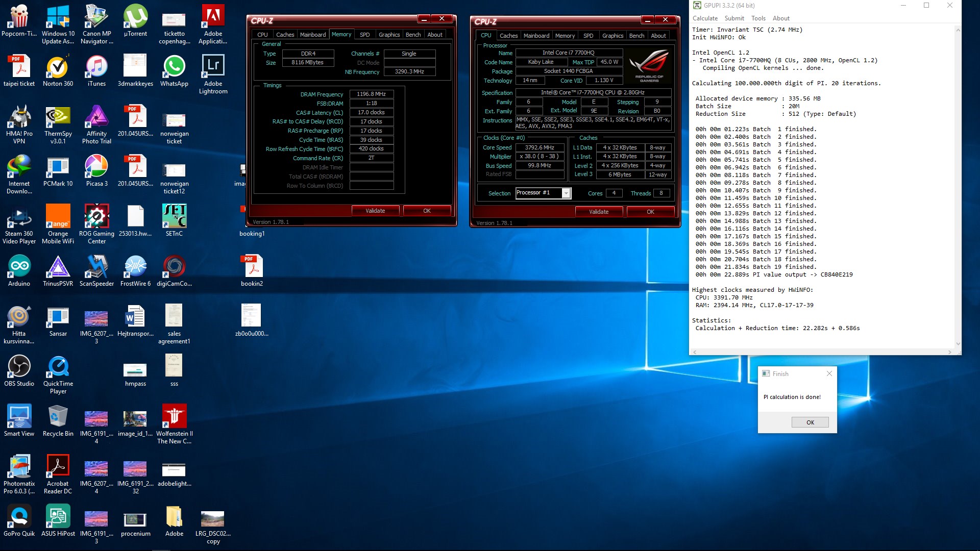Launch ASUS HiPost shortcut
This screenshot has width=980, height=551.
(58, 521)
